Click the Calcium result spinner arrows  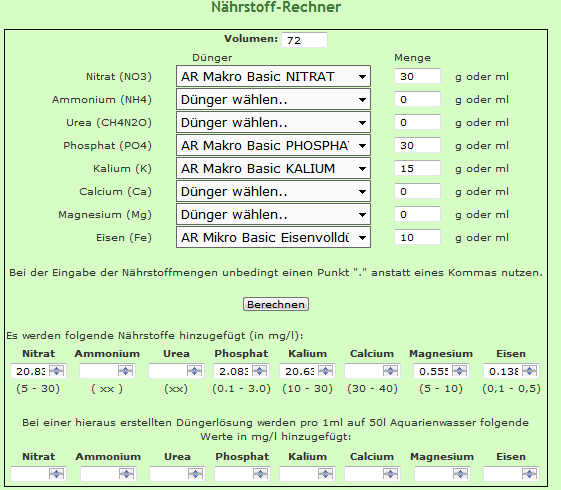tap(390, 371)
